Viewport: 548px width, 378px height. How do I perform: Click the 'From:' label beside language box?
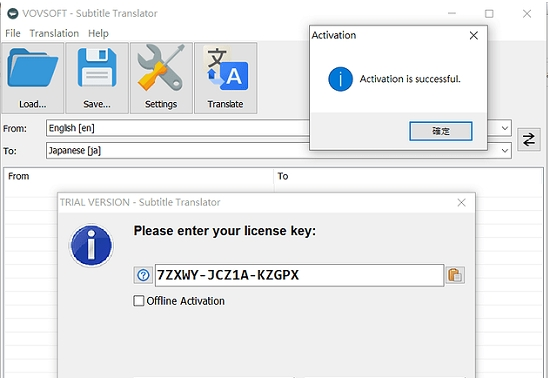click(x=15, y=129)
